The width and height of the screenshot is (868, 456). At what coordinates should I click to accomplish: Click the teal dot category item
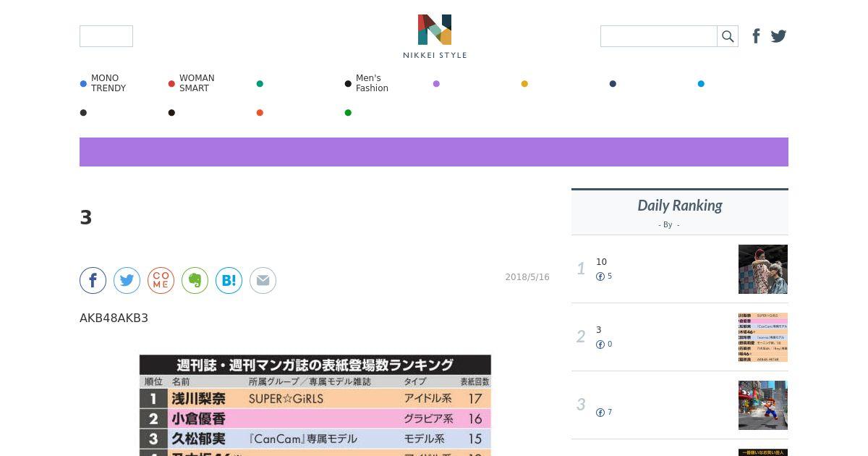pyautogui.click(x=260, y=84)
